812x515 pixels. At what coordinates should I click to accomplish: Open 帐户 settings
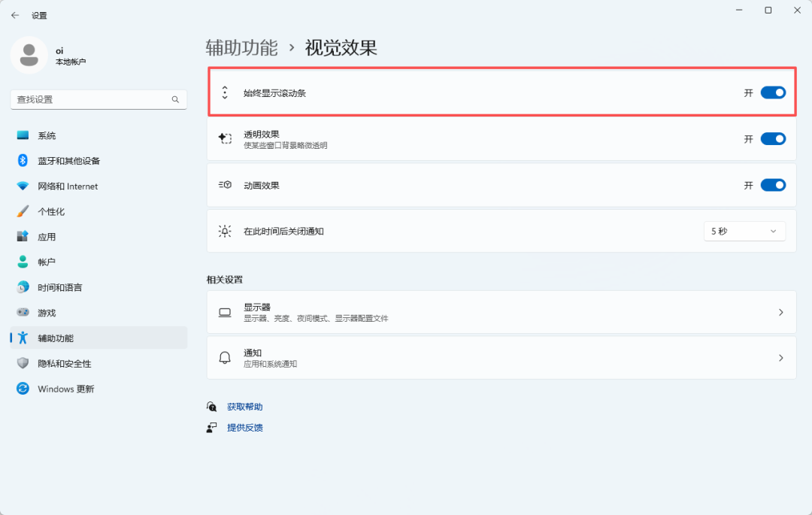[x=98, y=262]
